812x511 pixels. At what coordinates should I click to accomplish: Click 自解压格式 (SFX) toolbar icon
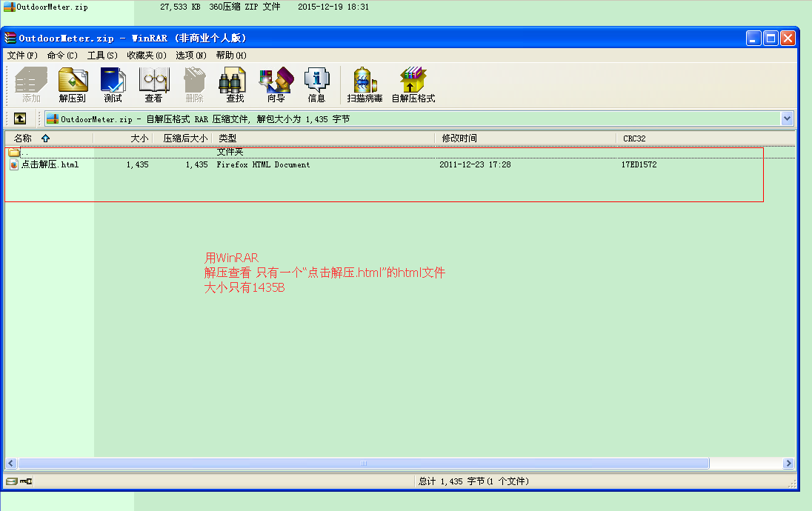point(413,85)
